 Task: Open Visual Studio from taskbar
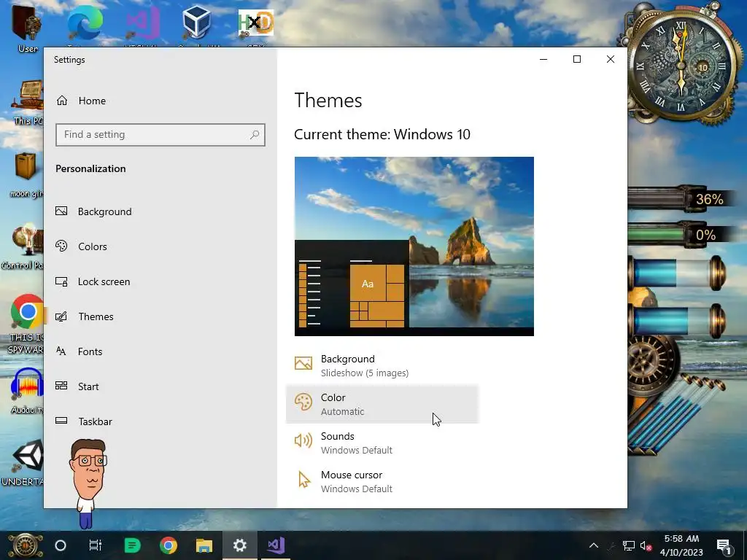coord(276,545)
